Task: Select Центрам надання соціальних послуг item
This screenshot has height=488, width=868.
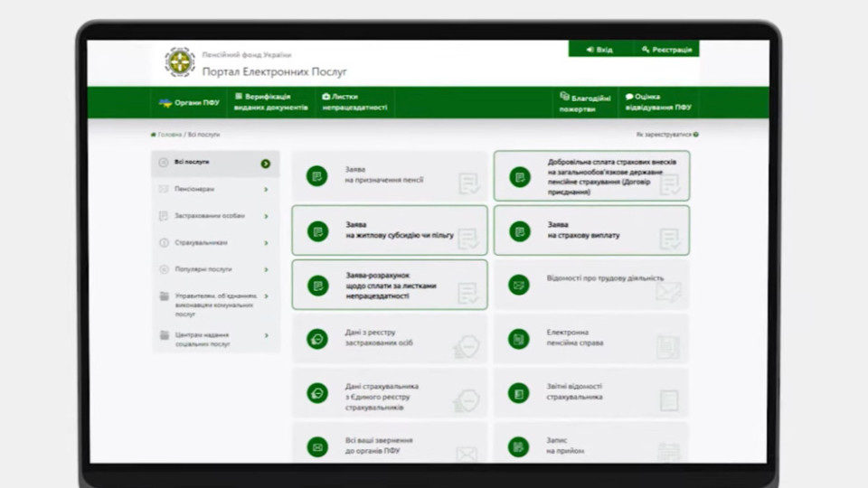Action: 215,339
